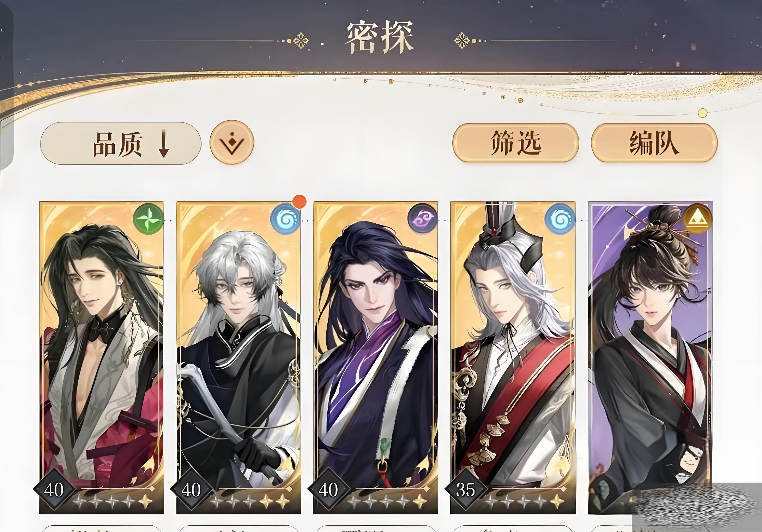Tap the red notification dot on second card
Image resolution: width=762 pixels, height=532 pixels.
point(300,201)
